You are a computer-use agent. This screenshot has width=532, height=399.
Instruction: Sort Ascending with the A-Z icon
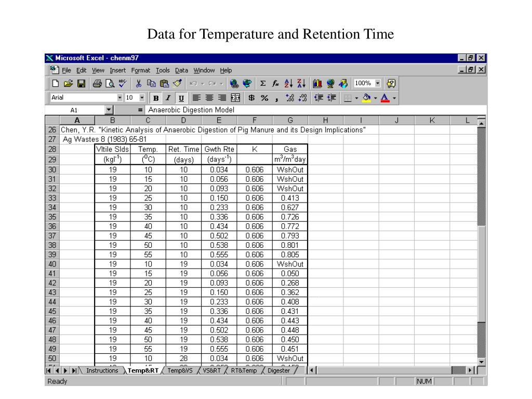[288, 84]
